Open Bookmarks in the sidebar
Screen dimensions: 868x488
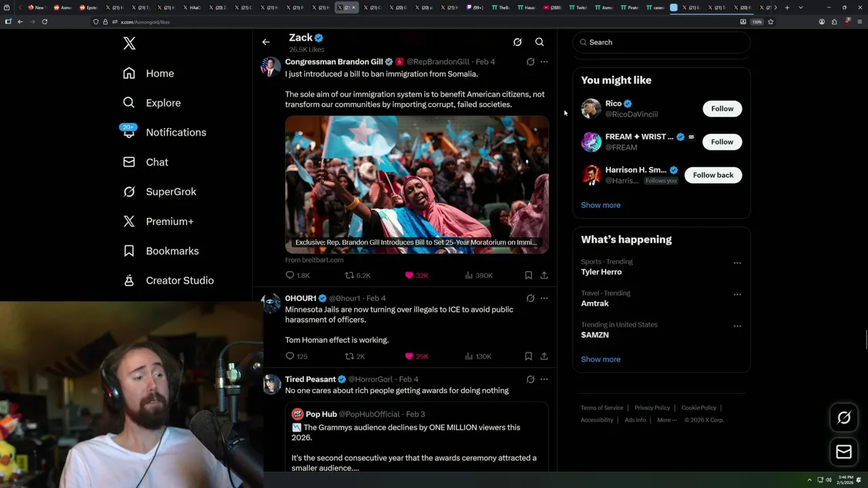[161, 251]
